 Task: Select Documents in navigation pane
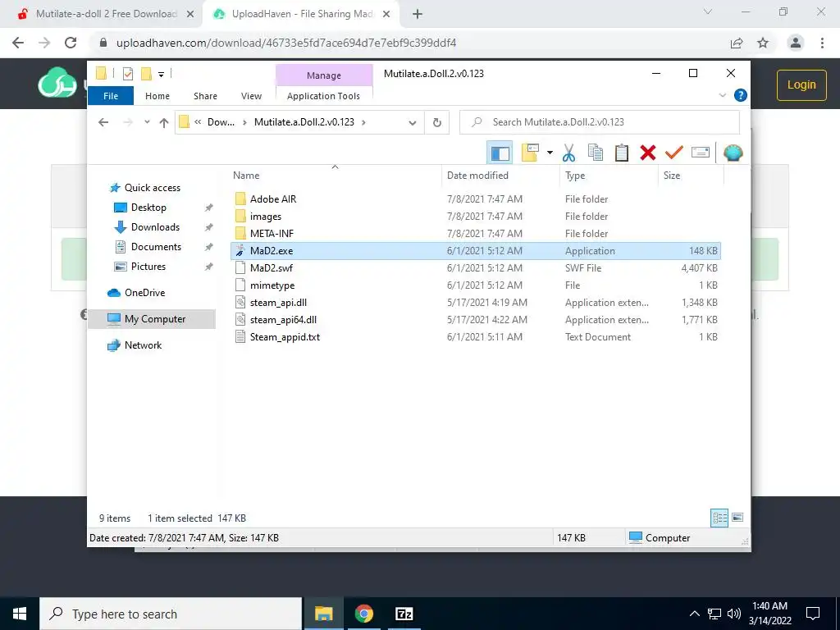(x=156, y=247)
